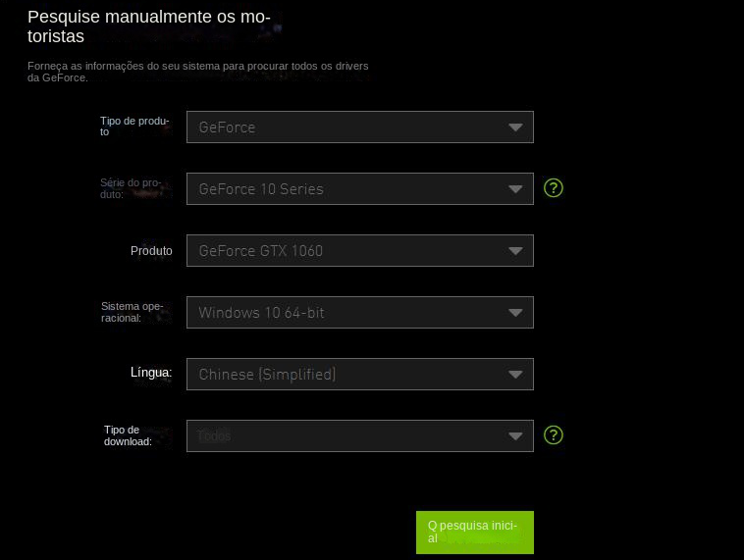Click the Tipo de download label
This screenshot has width=744, height=560.
coord(128,435)
